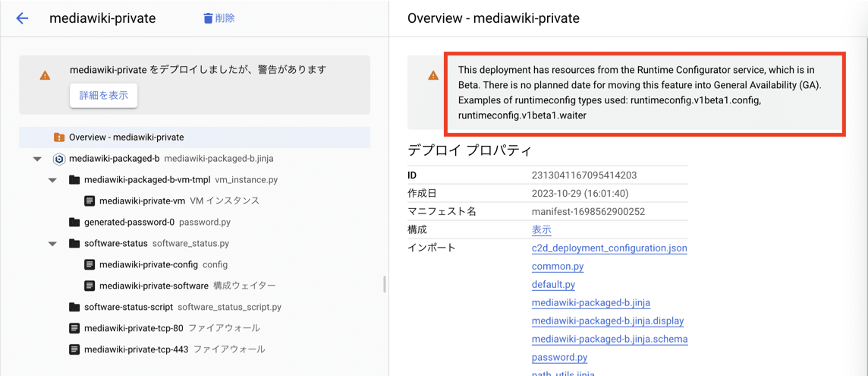This screenshot has height=376, width=868.
Task: Click resource icon of mediawiki-private-tcp-443
Action: pos(74,349)
